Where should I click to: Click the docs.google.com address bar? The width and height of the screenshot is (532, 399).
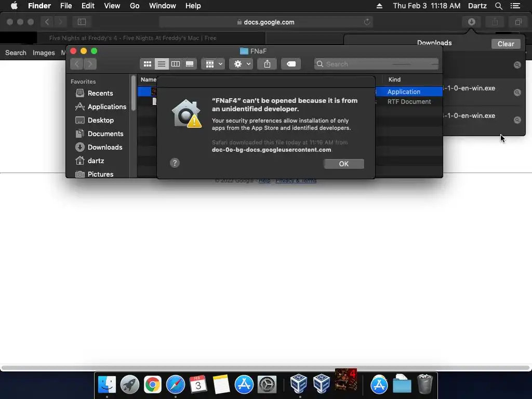265,22
